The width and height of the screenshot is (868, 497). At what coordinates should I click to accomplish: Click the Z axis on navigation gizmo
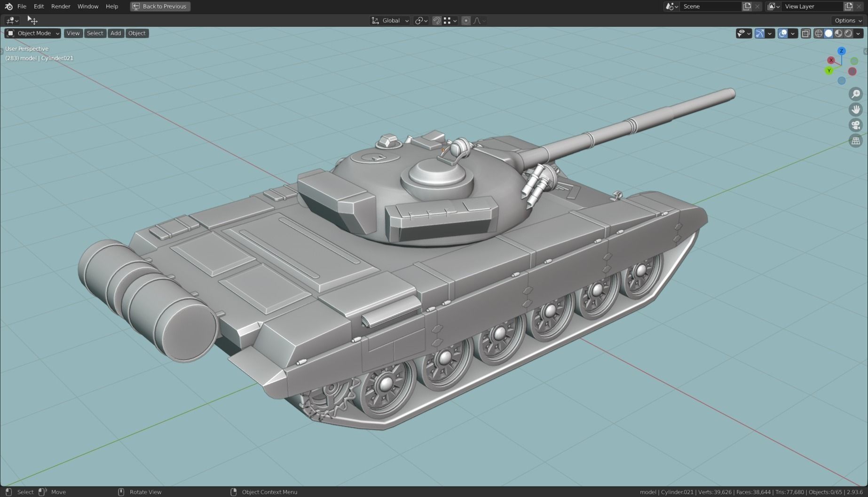click(842, 51)
